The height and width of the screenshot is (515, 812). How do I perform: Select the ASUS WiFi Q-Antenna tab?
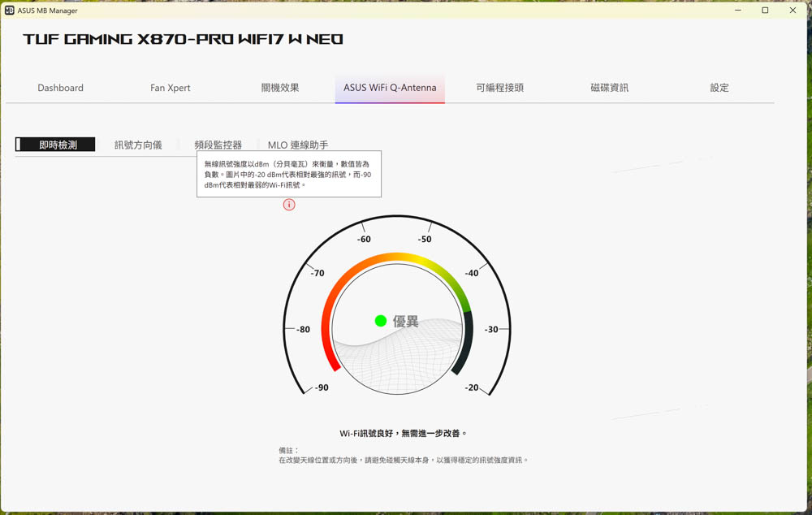click(x=390, y=88)
